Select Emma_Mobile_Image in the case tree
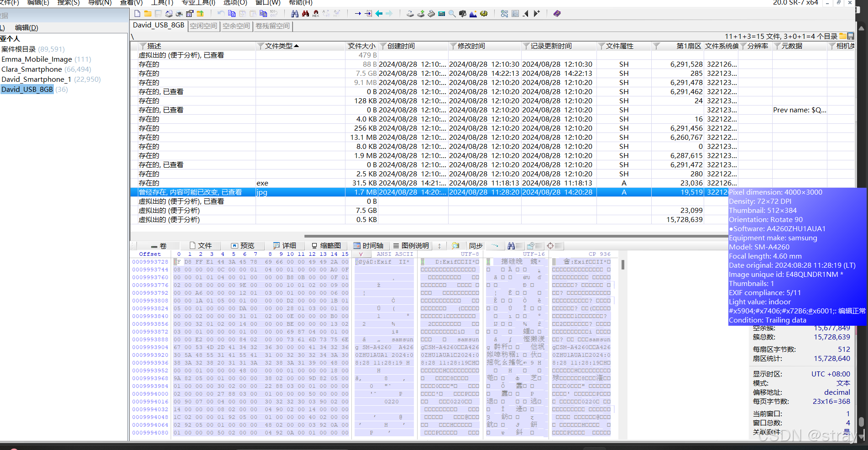Image resolution: width=868 pixels, height=450 pixels. pyautogui.click(x=37, y=59)
